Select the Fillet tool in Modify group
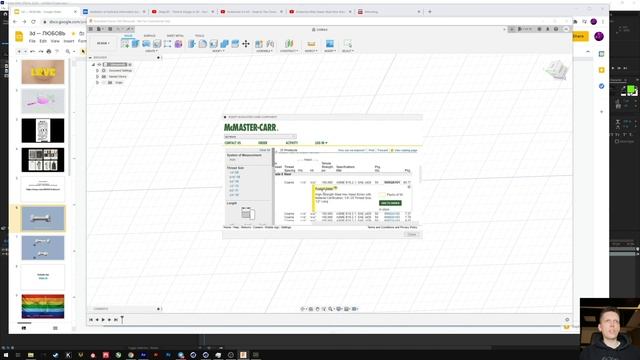This screenshot has width=640, height=360. click(x=203, y=44)
